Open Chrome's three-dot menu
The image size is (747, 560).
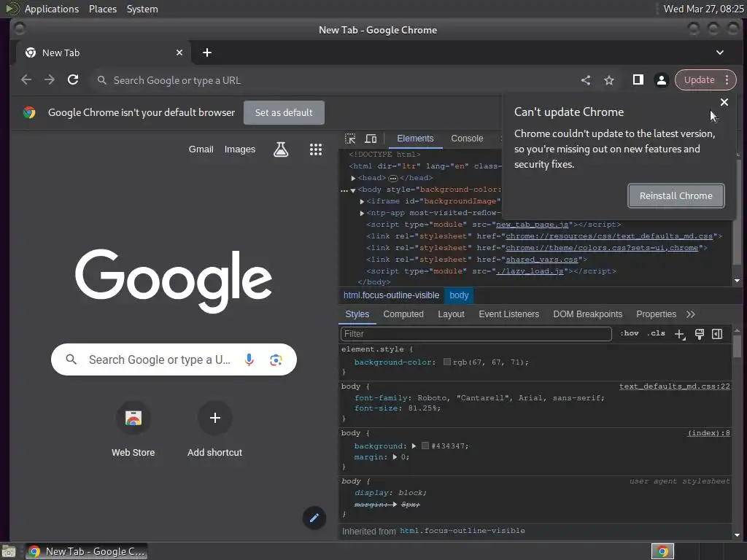[x=727, y=80]
